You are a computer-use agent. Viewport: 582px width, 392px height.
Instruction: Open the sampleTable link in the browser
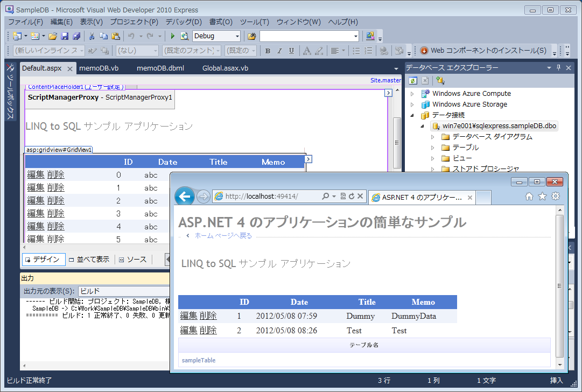(199, 360)
